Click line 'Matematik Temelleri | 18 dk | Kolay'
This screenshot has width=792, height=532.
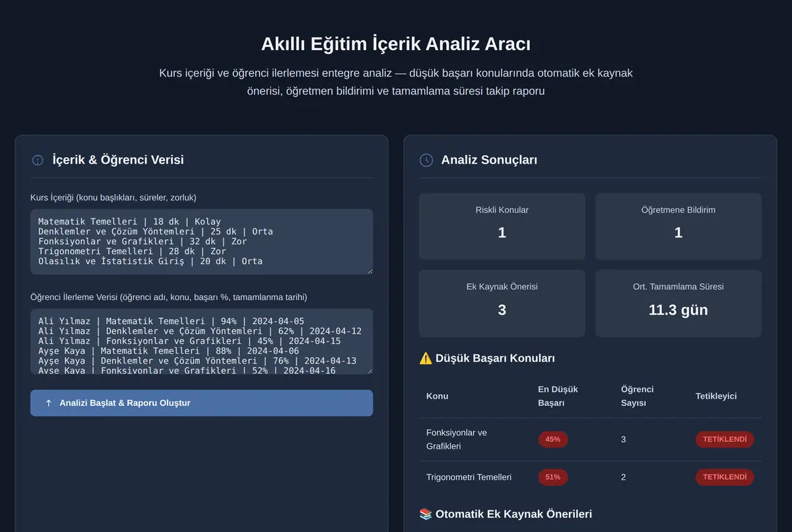coord(129,222)
